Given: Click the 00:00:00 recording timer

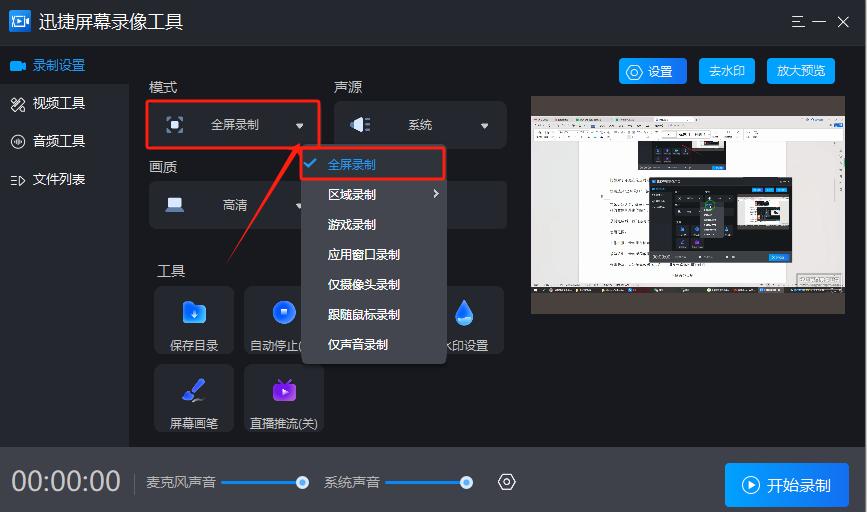Looking at the screenshot, I should click(x=66, y=481).
